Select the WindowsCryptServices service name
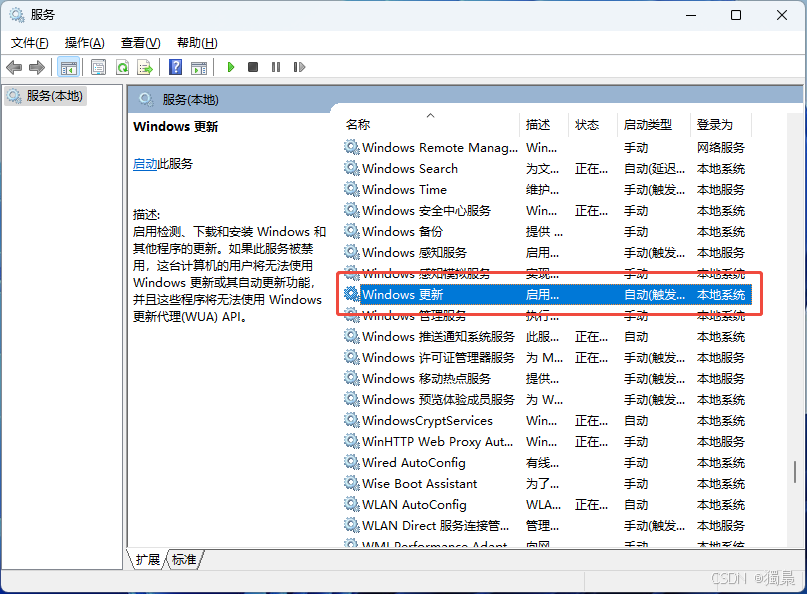Viewport: 807px width, 594px height. tap(428, 421)
